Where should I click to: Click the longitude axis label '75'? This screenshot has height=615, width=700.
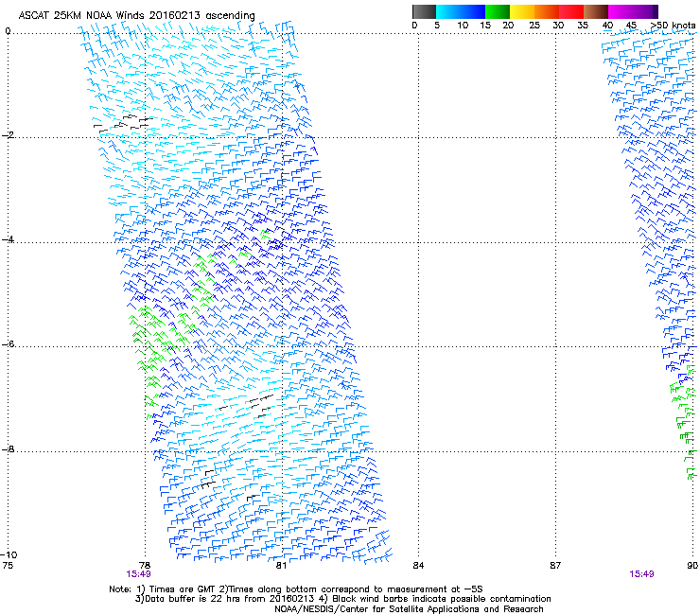[x=8, y=566]
